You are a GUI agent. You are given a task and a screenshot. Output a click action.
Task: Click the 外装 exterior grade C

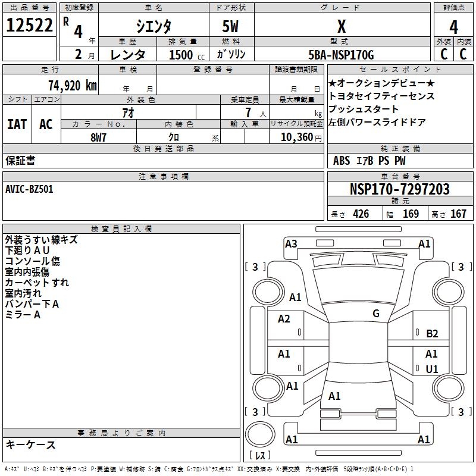coord(444,54)
